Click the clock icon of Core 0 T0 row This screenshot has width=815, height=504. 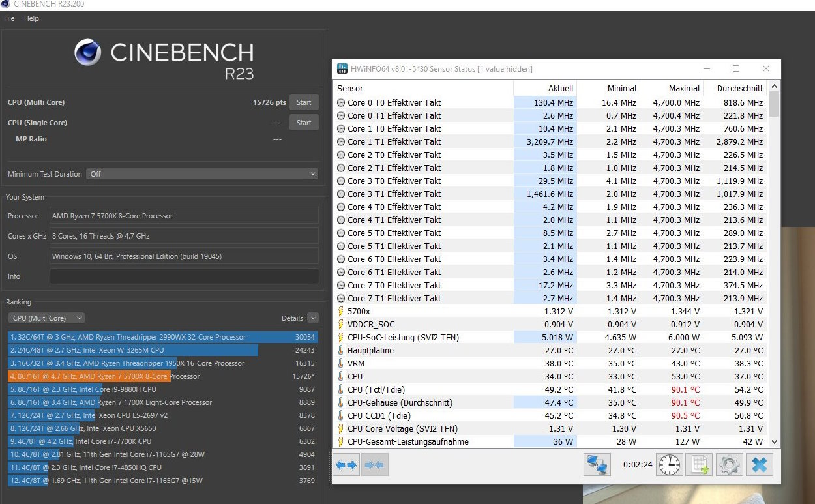(341, 102)
